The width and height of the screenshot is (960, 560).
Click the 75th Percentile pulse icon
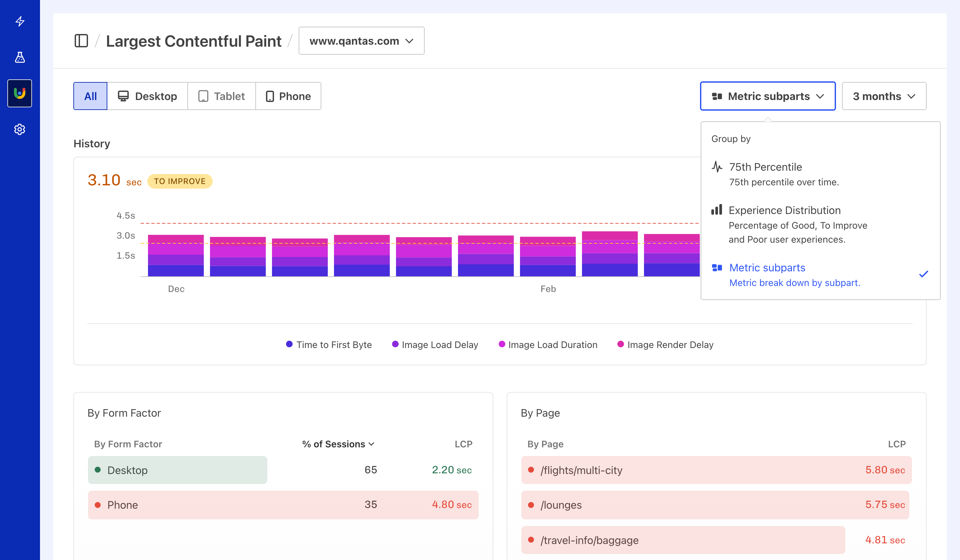coord(717,167)
